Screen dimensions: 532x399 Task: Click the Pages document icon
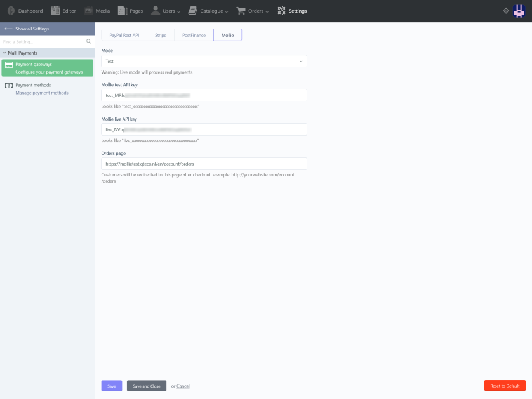[x=123, y=11]
